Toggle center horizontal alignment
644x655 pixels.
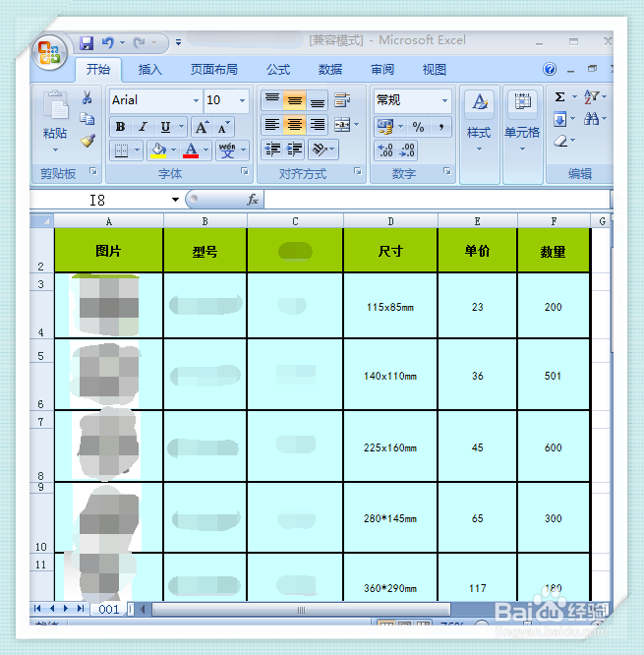point(294,125)
